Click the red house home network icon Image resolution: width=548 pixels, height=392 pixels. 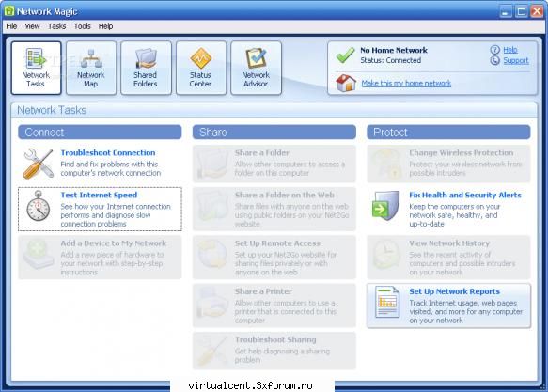pos(346,83)
